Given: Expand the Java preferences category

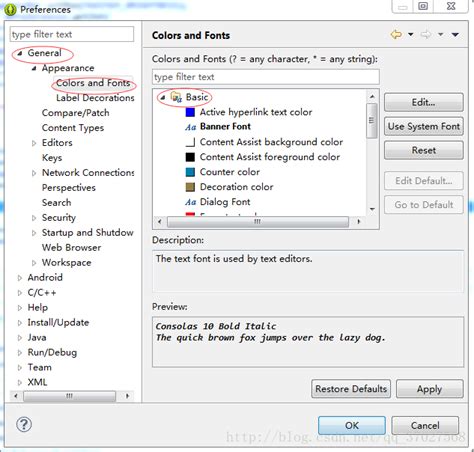Looking at the screenshot, I should click(x=20, y=338).
